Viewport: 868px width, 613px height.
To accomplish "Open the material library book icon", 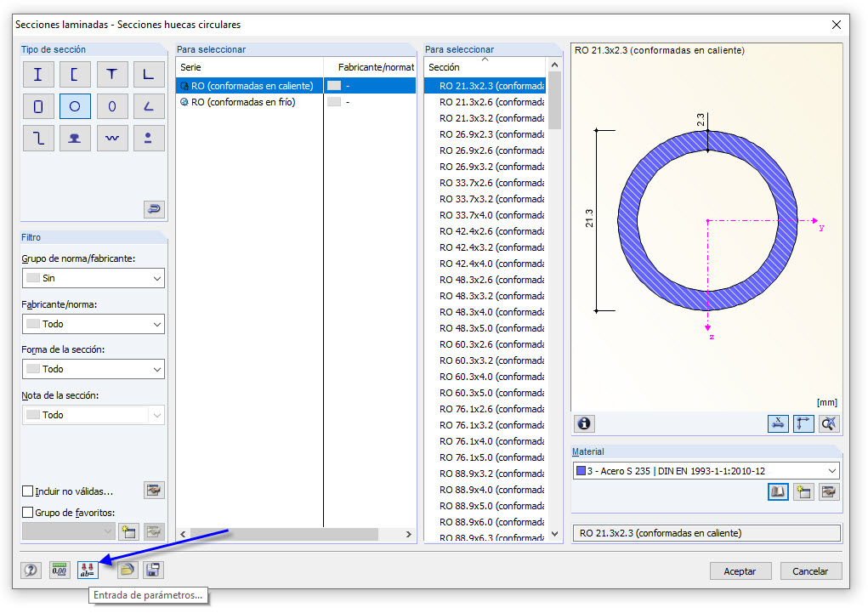I will pyautogui.click(x=778, y=491).
